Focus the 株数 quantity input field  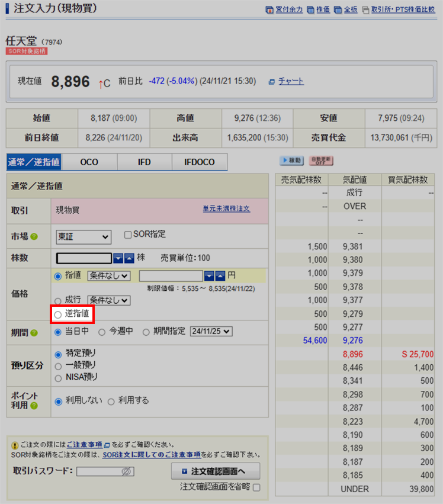(84, 258)
